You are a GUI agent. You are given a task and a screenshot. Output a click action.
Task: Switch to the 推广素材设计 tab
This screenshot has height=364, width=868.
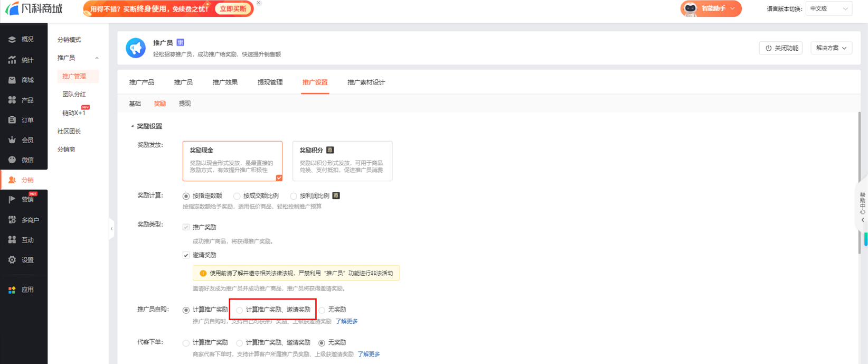click(366, 82)
